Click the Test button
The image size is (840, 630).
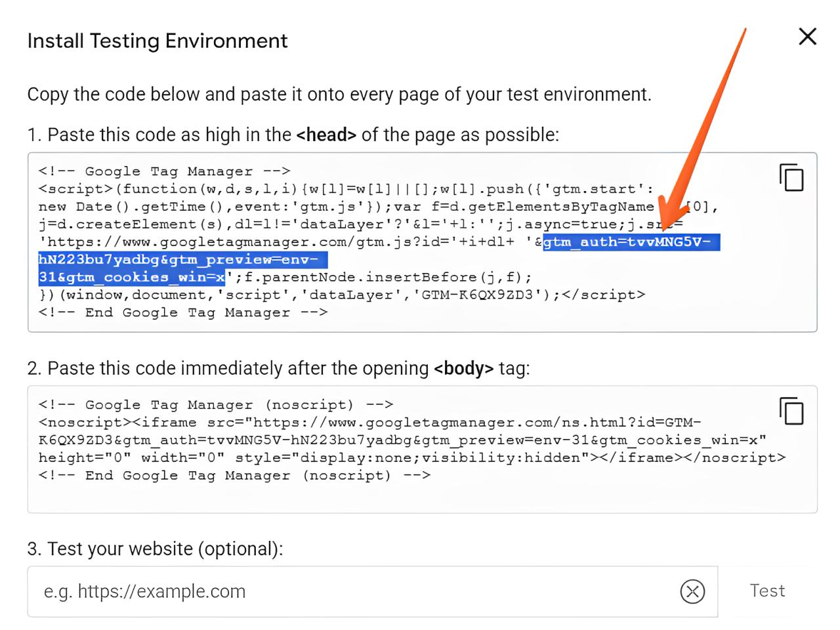767,591
